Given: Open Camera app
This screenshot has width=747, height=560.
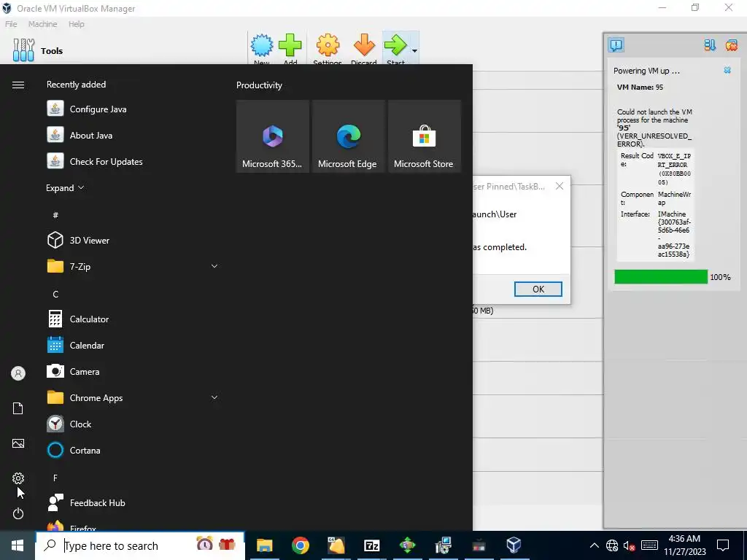Looking at the screenshot, I should [x=133, y=371].
